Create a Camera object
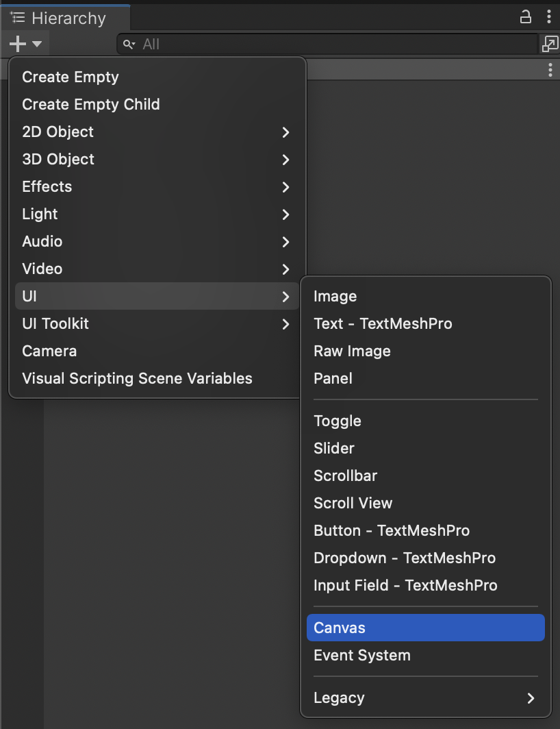The image size is (560, 729). [49, 351]
